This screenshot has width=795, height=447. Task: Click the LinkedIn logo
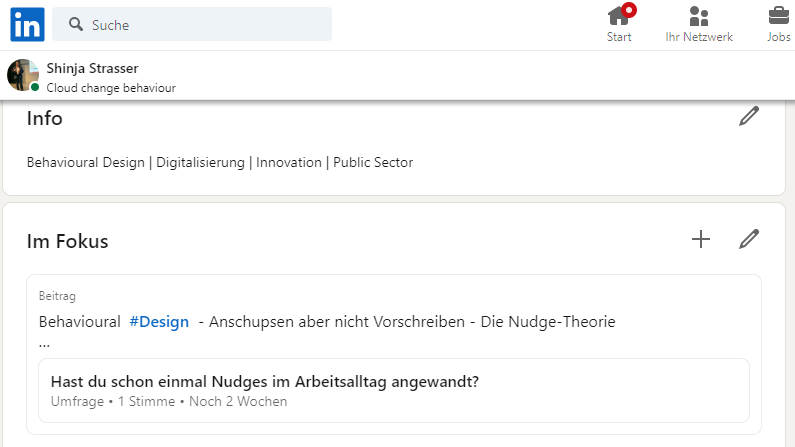point(27,24)
